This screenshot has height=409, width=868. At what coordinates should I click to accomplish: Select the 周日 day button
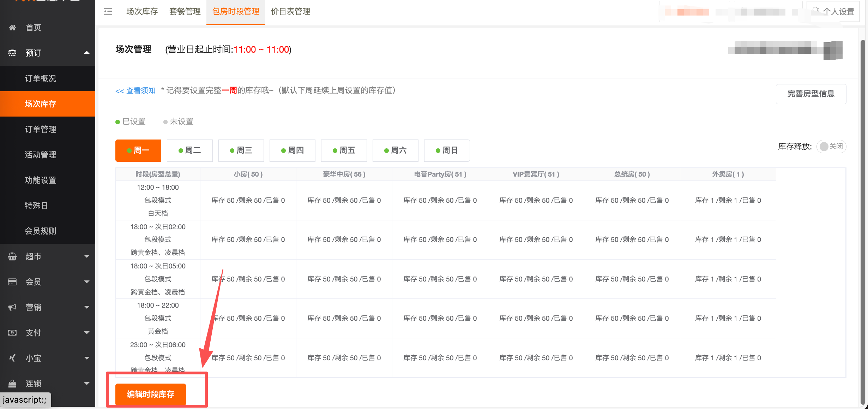click(x=446, y=150)
